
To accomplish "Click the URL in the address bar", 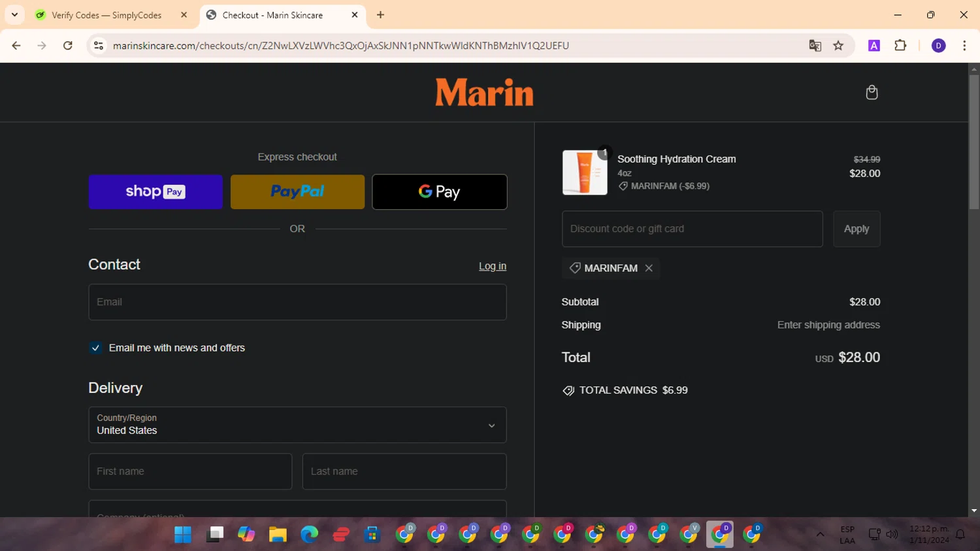I will 341,46.
